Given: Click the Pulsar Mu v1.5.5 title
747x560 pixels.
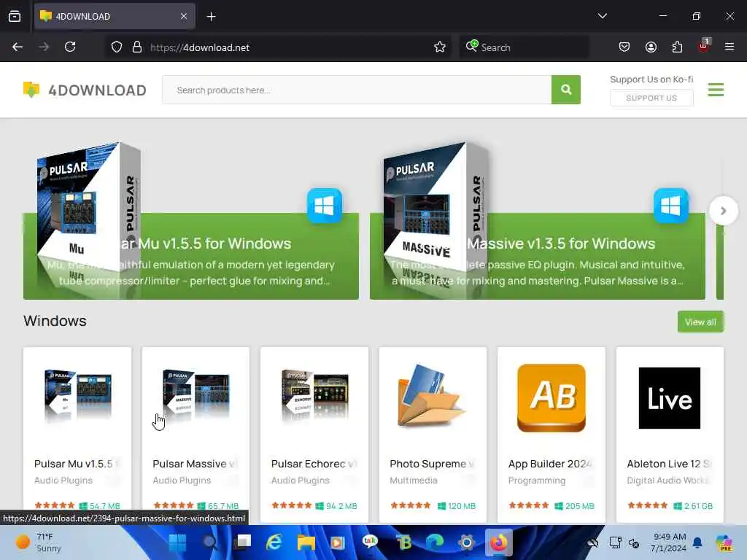Looking at the screenshot, I should click(x=76, y=464).
